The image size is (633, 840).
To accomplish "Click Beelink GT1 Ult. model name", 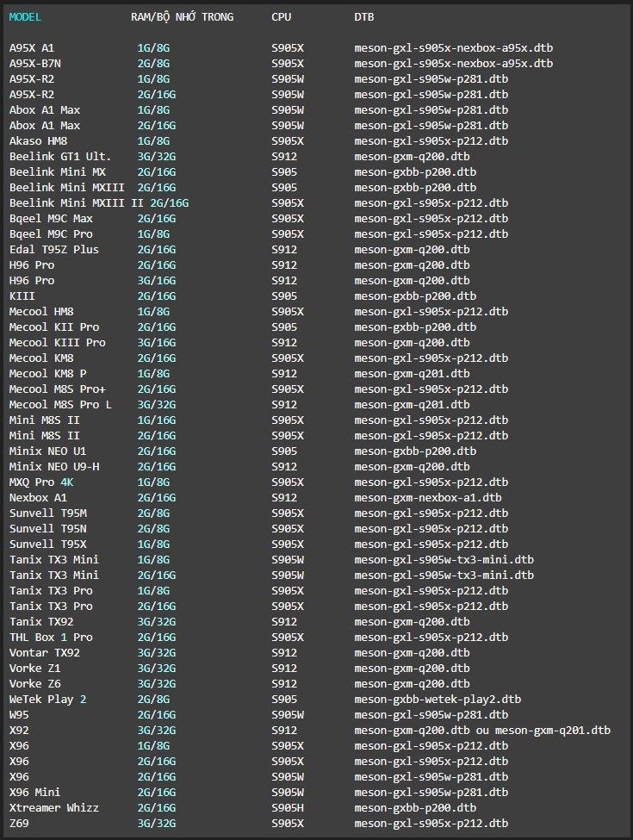I will (60, 157).
